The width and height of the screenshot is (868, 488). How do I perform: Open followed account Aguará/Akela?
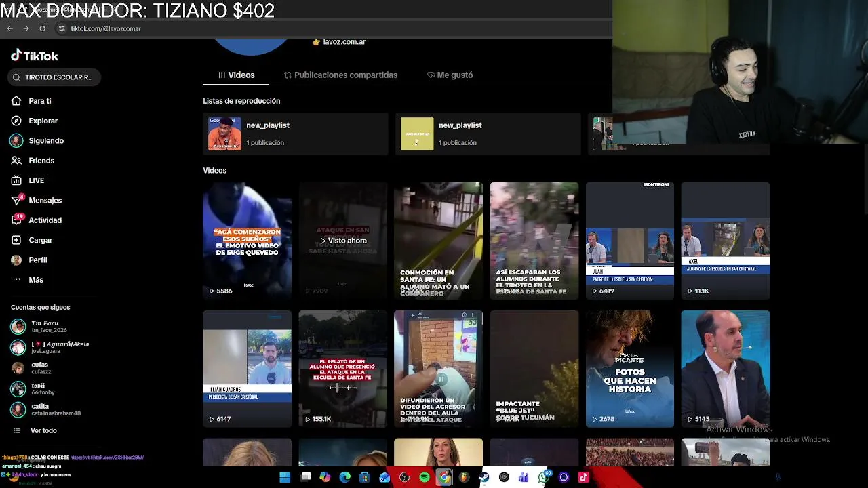50,347
